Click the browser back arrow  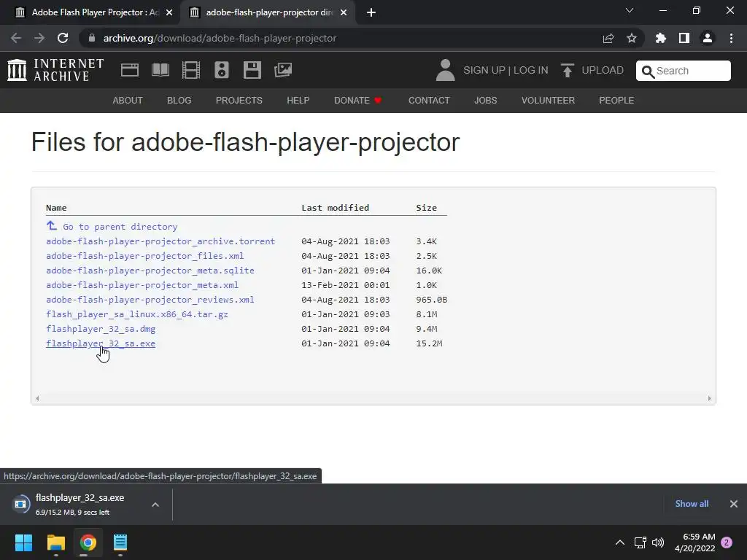16,38
